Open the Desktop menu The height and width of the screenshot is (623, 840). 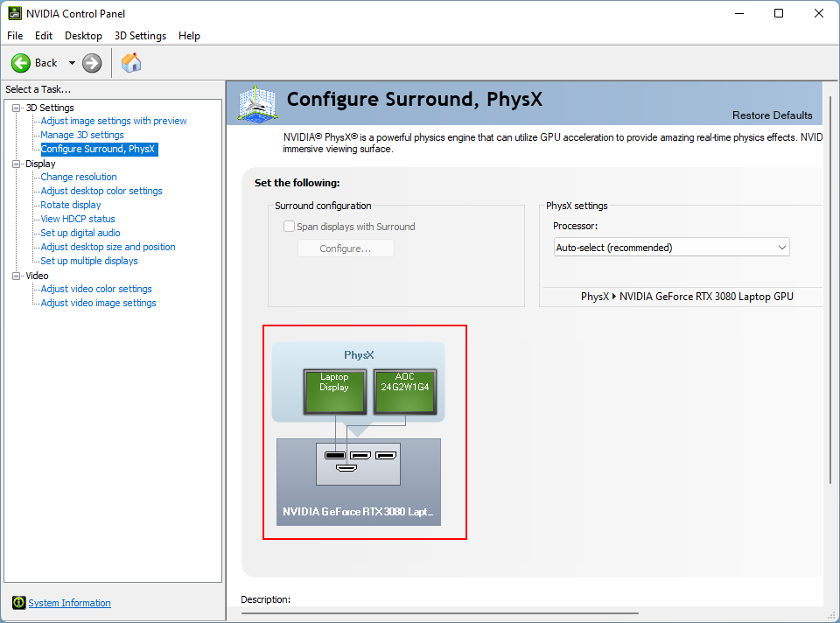(84, 36)
